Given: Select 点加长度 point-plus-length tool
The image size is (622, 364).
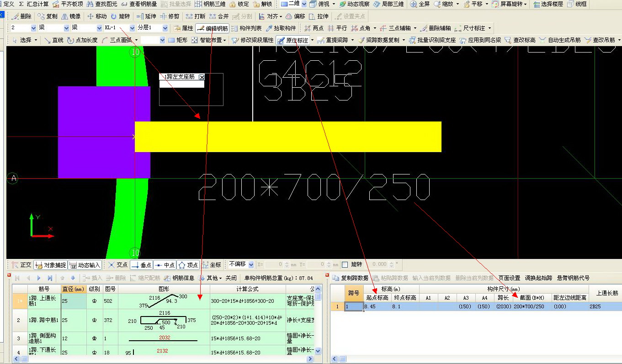Looking at the screenshot, I should [82, 40].
